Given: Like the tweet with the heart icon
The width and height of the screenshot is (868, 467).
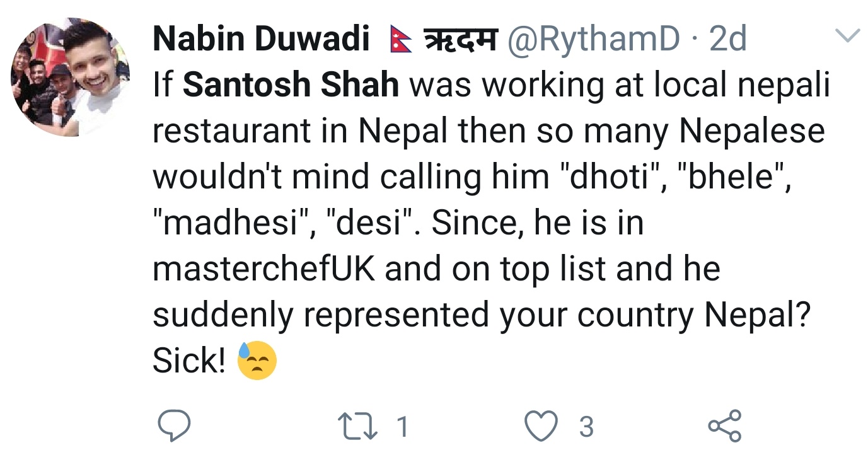Looking at the screenshot, I should (x=542, y=427).
